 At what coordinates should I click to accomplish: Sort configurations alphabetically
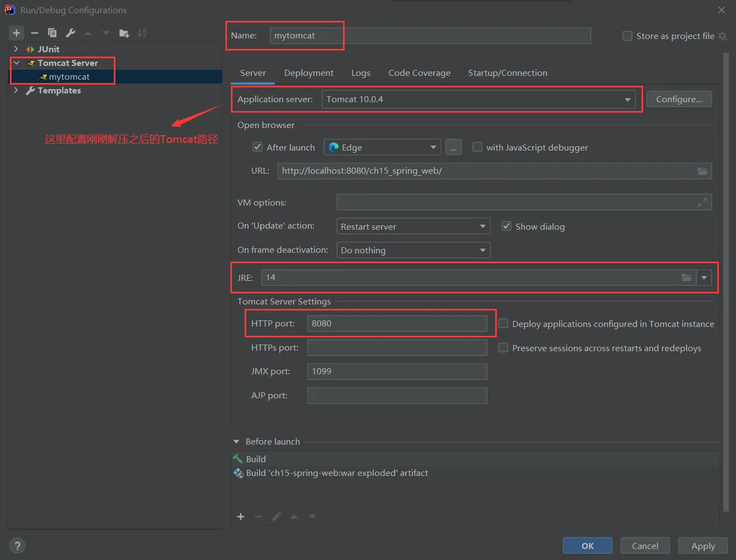[x=142, y=33]
